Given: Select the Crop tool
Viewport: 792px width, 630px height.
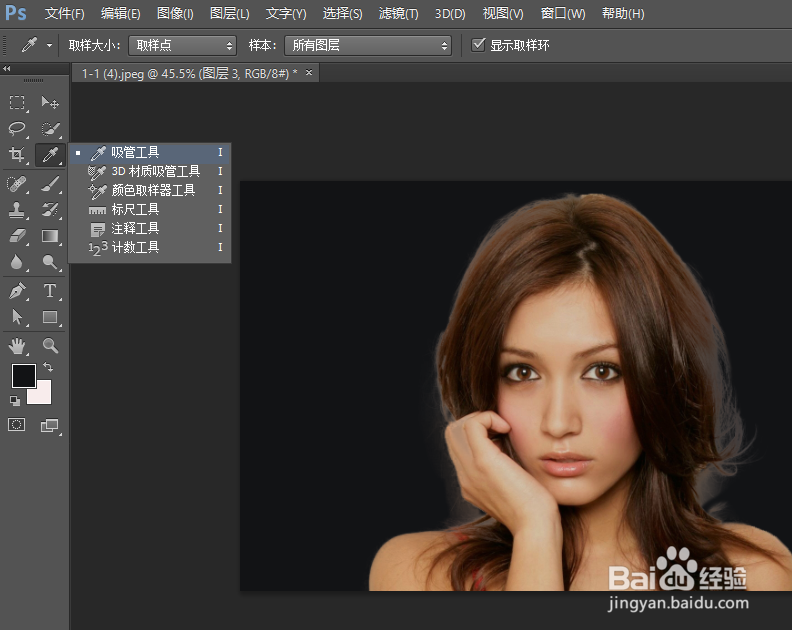Looking at the screenshot, I should tap(17, 155).
